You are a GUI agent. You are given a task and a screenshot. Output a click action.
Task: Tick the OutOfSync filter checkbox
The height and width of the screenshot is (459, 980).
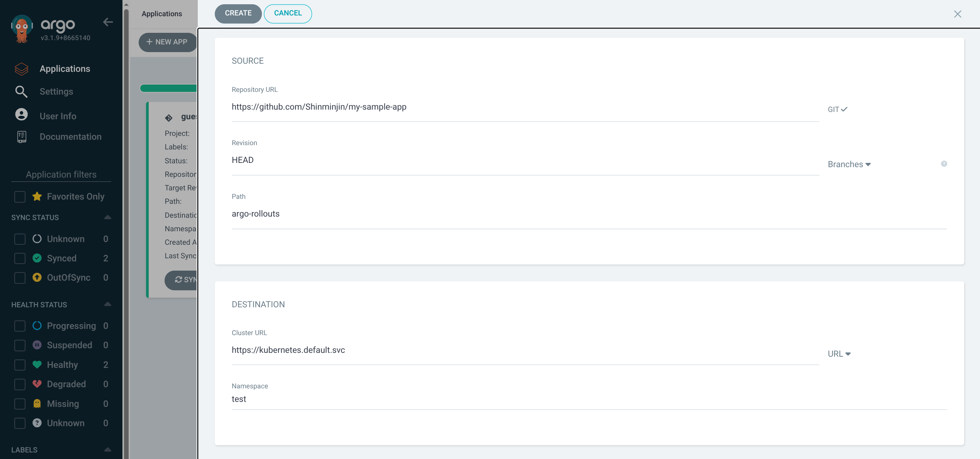point(20,278)
